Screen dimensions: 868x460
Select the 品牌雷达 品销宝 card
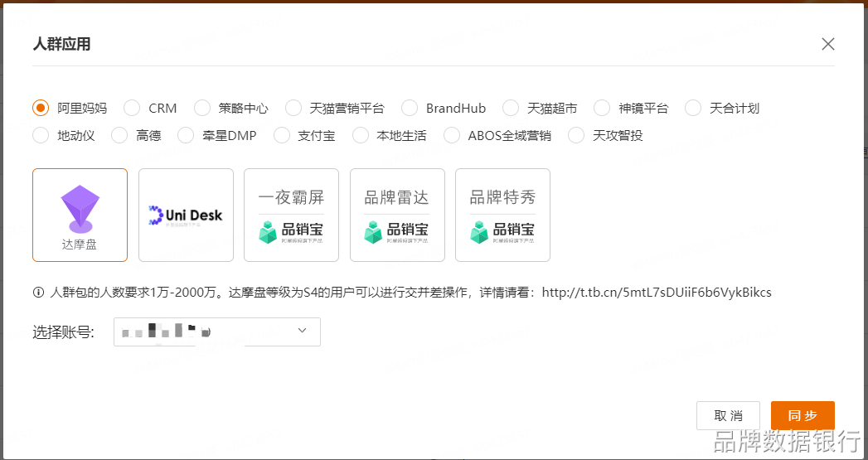coord(397,215)
